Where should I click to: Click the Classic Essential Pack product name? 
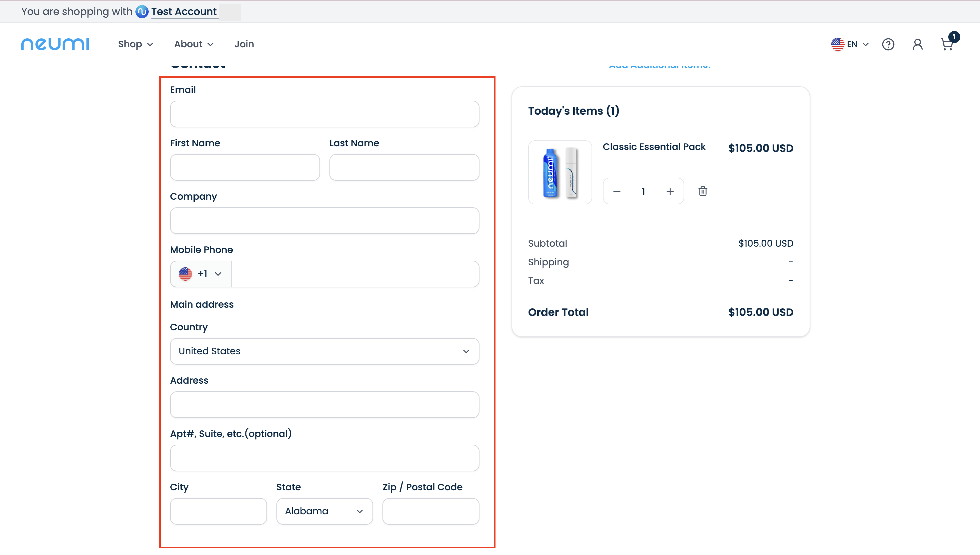click(x=654, y=147)
